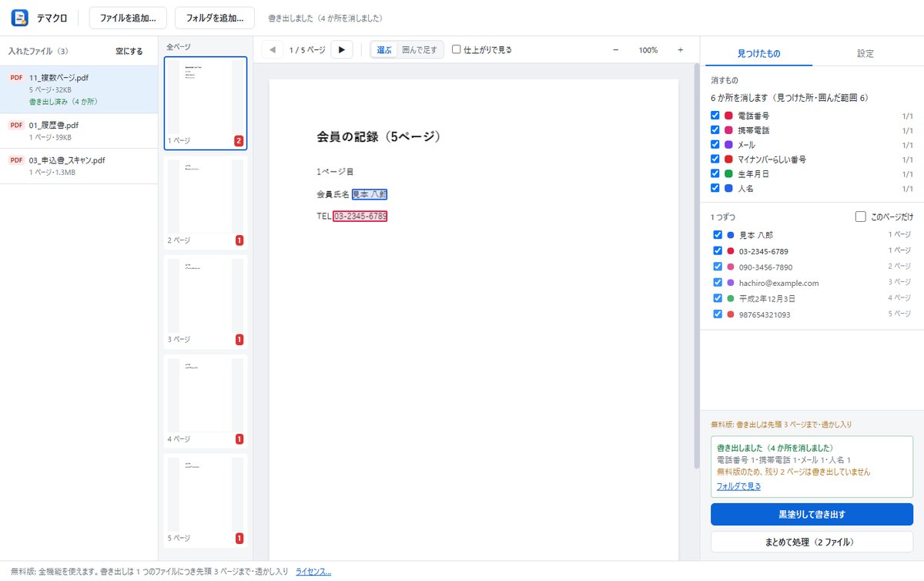The width and height of the screenshot is (924, 581).
Task: Select page 4 thumbnail
Action: point(206,401)
